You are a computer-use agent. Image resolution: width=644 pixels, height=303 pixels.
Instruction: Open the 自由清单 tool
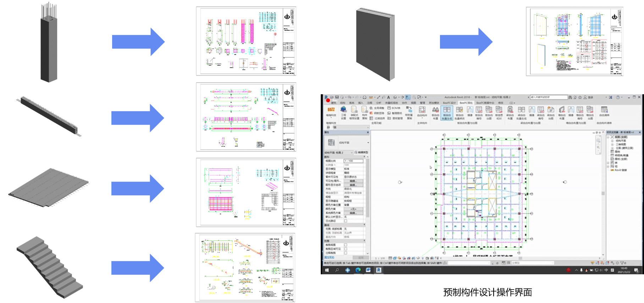(x=604, y=111)
